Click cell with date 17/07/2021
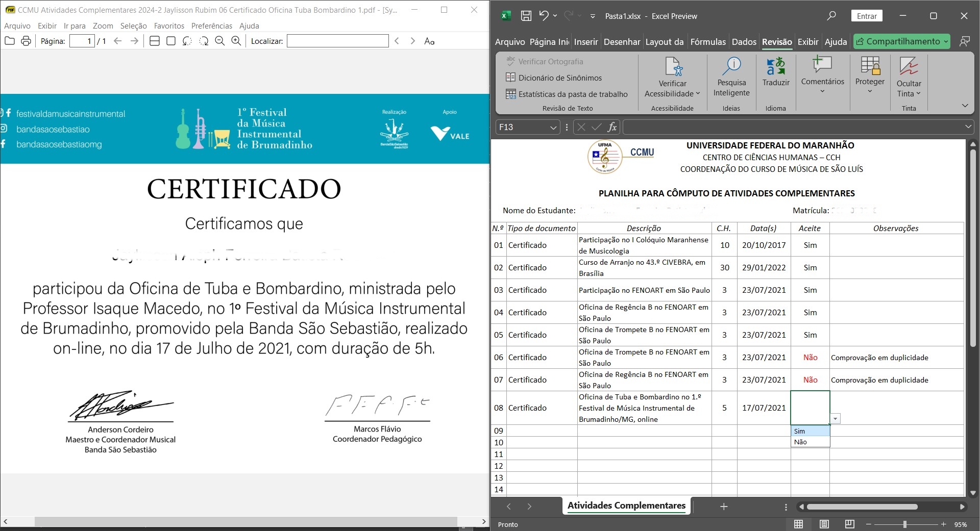 tap(764, 408)
